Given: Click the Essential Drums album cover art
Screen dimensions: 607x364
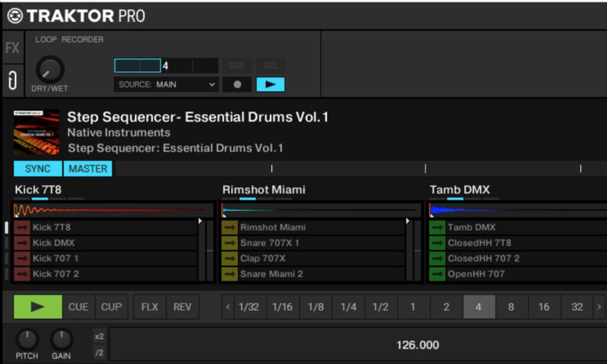Looking at the screenshot, I should click(36, 132).
